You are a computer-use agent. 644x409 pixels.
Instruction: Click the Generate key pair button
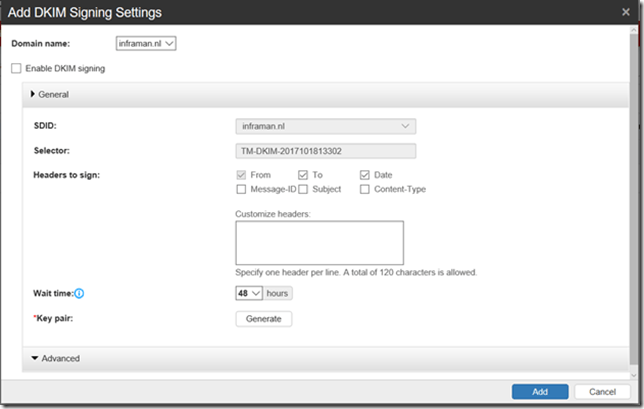pyautogui.click(x=264, y=319)
